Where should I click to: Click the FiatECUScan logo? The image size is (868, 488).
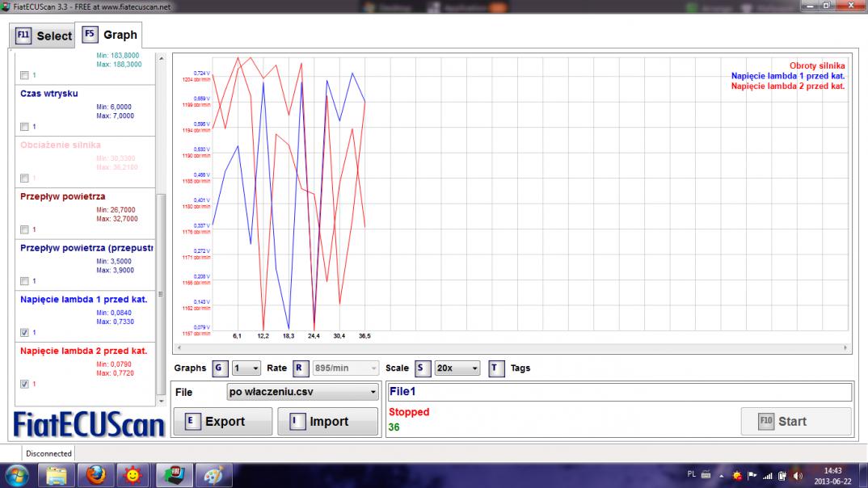pyautogui.click(x=89, y=425)
